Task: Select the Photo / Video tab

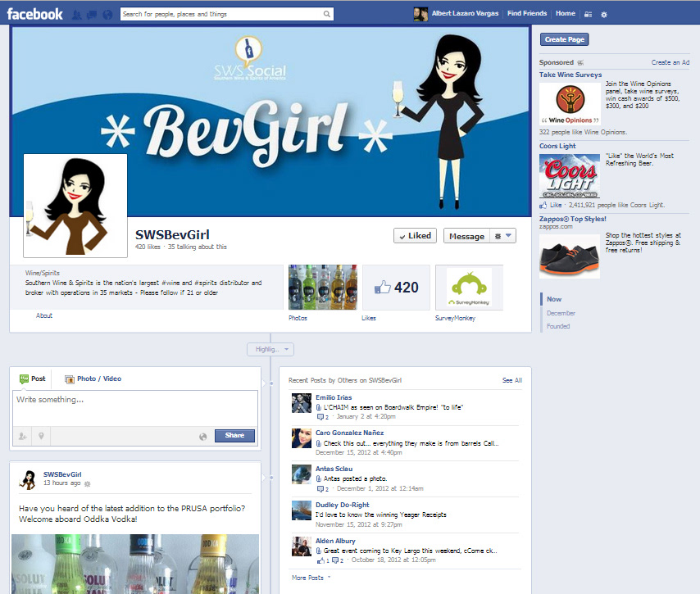Action: pyautogui.click(x=93, y=379)
